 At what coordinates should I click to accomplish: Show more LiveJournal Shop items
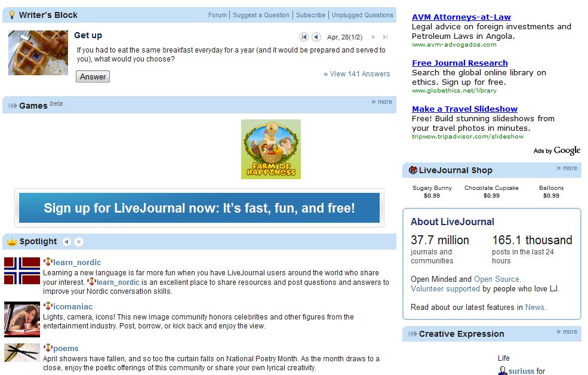point(567,168)
